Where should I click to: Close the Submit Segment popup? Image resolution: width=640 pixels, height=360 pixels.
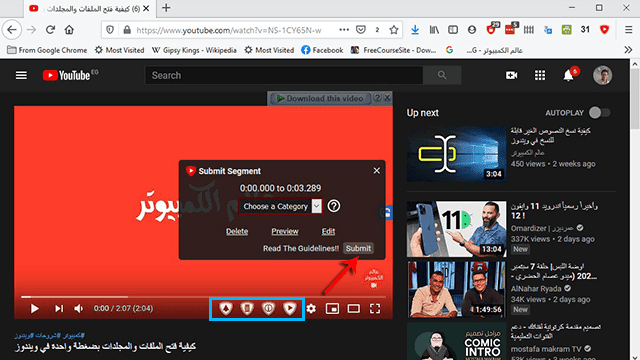click(x=376, y=171)
